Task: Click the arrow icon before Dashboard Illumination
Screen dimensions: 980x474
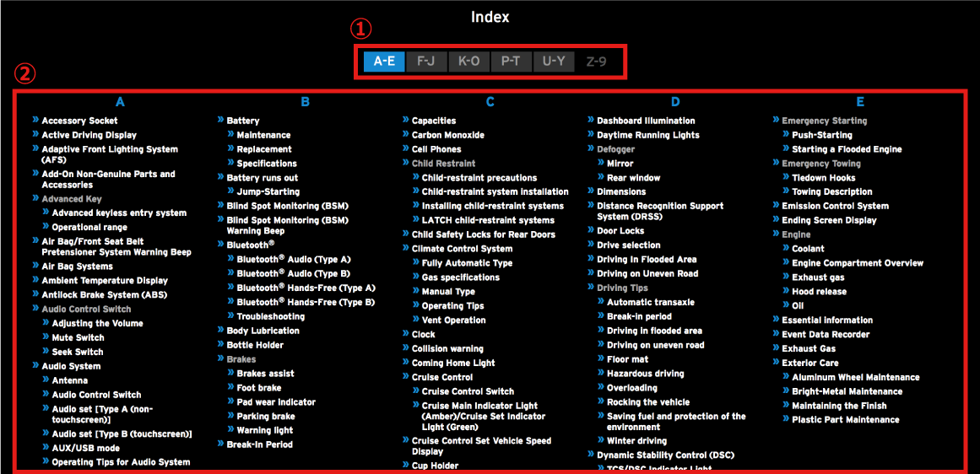Action: (x=590, y=121)
